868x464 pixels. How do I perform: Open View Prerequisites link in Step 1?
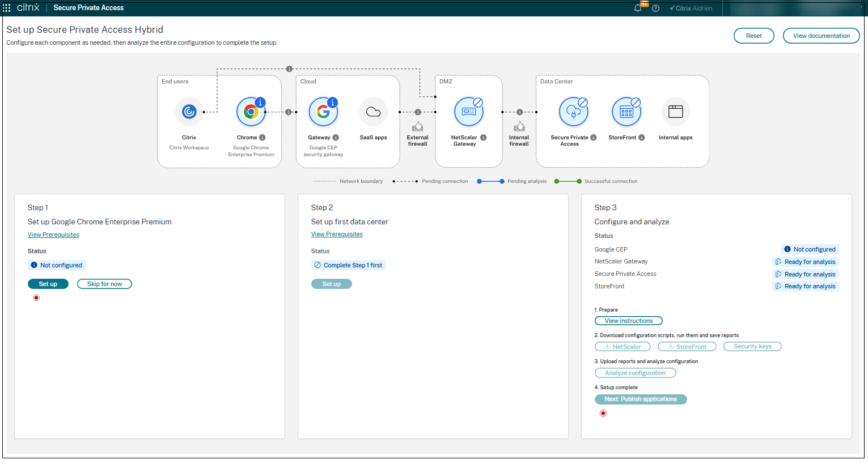(x=53, y=235)
